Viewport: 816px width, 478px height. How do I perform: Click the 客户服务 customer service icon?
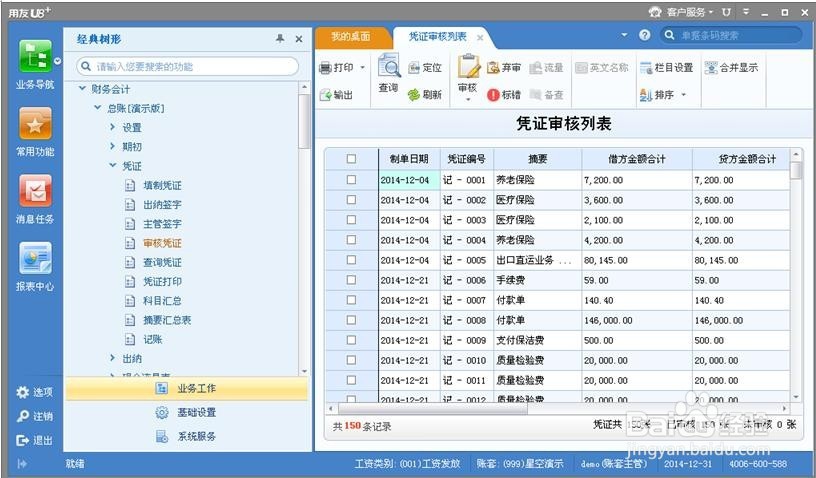tap(655, 11)
